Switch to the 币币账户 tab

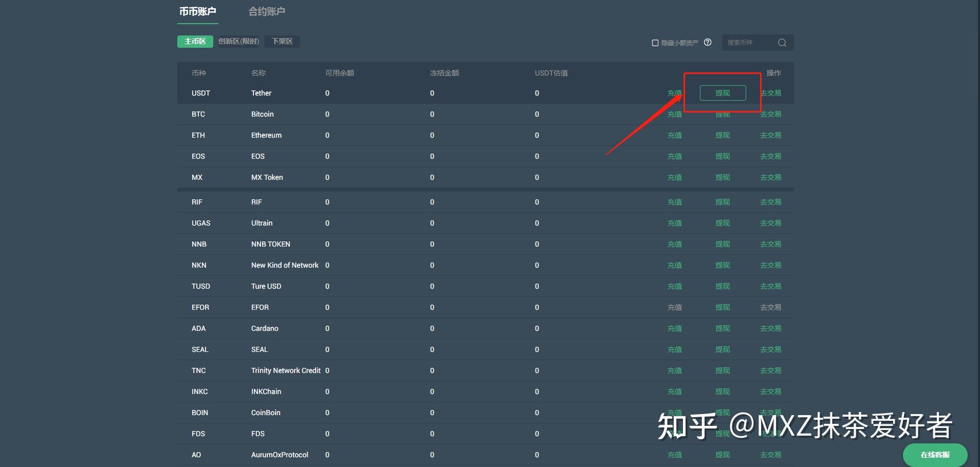(198, 10)
